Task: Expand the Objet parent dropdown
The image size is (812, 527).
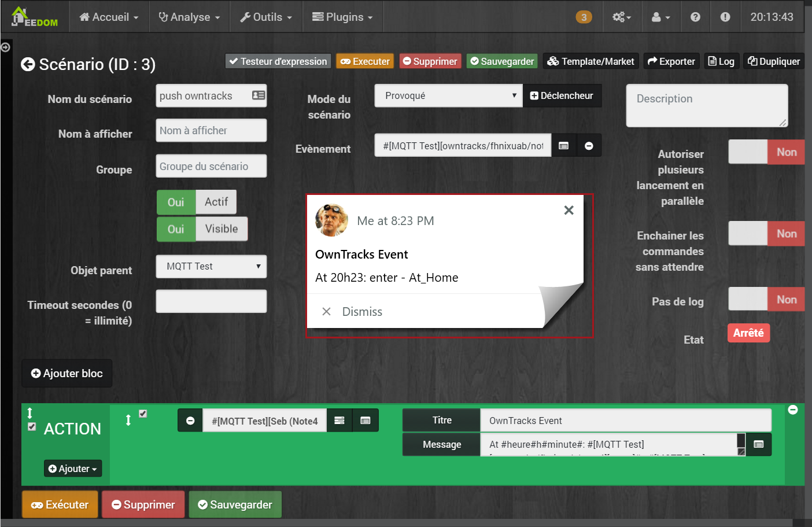Action: pyautogui.click(x=211, y=266)
